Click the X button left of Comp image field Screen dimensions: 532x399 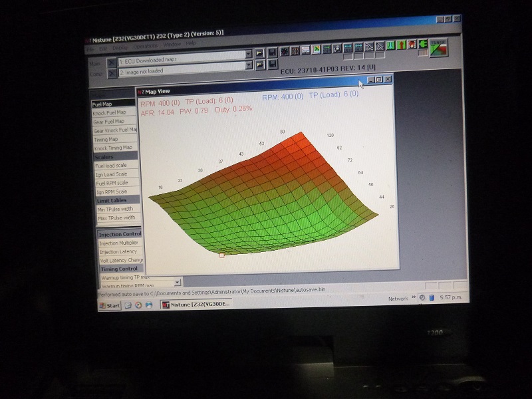click(111, 72)
